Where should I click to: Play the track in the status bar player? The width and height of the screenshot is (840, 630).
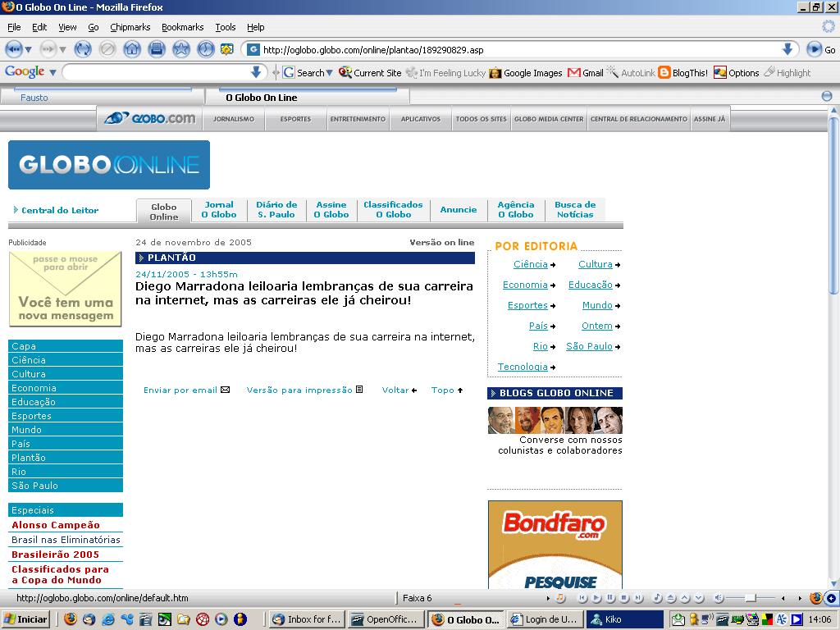597,598
